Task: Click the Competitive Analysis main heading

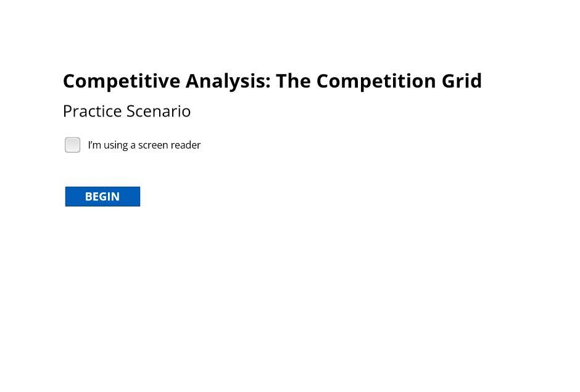Action: (272, 81)
